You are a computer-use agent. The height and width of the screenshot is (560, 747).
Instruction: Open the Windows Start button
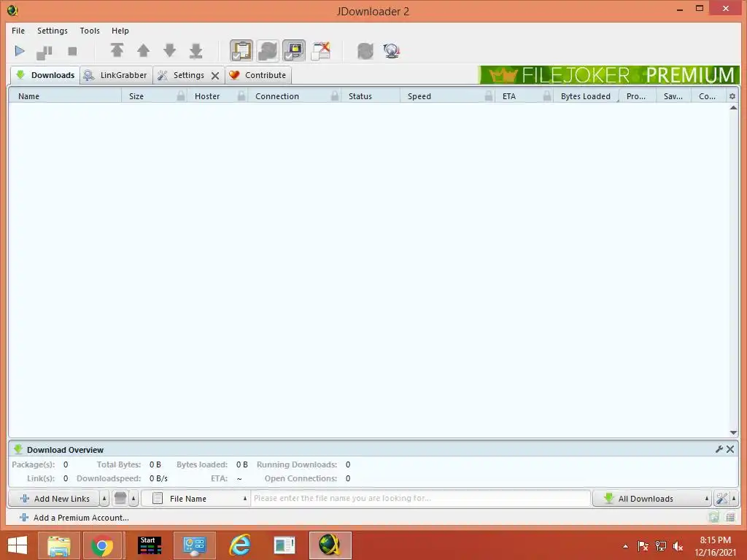pos(18,545)
